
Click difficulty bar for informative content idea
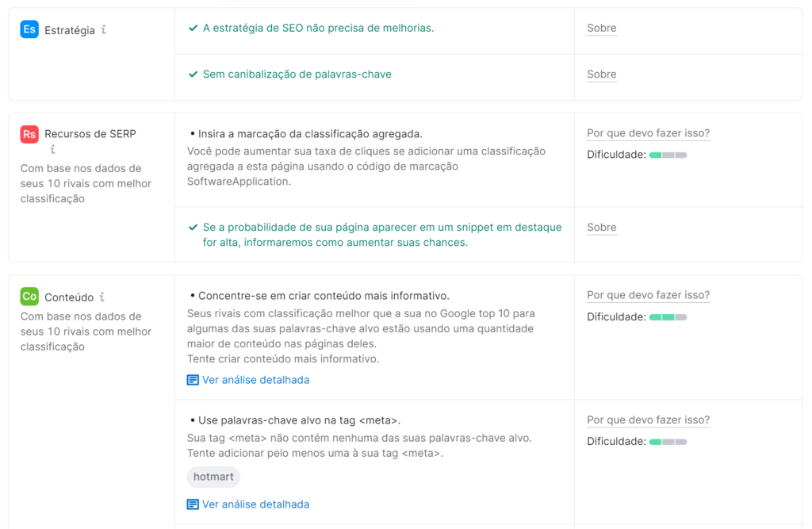pyautogui.click(x=668, y=317)
